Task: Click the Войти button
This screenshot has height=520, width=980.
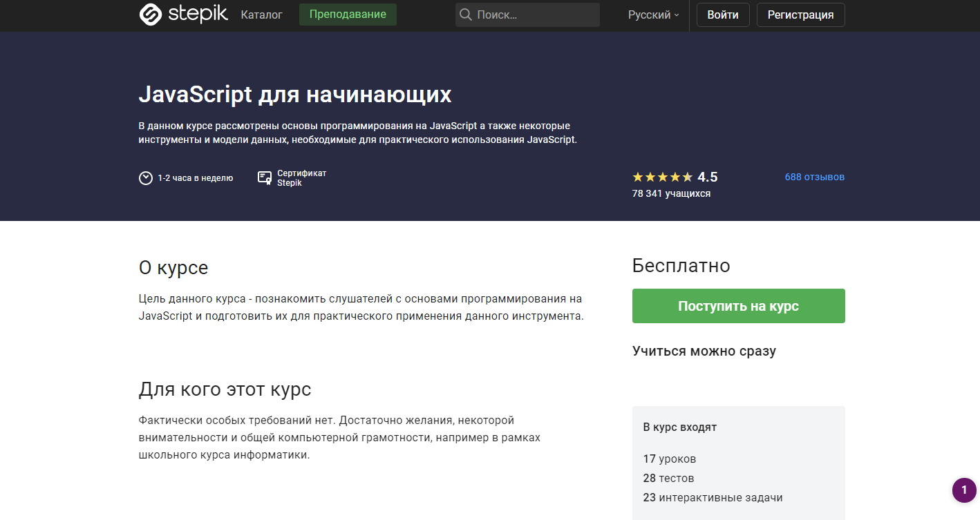Action: 723,15
